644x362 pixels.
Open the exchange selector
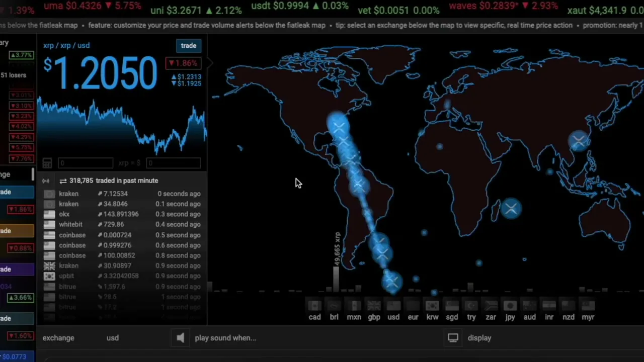pyautogui.click(x=58, y=338)
